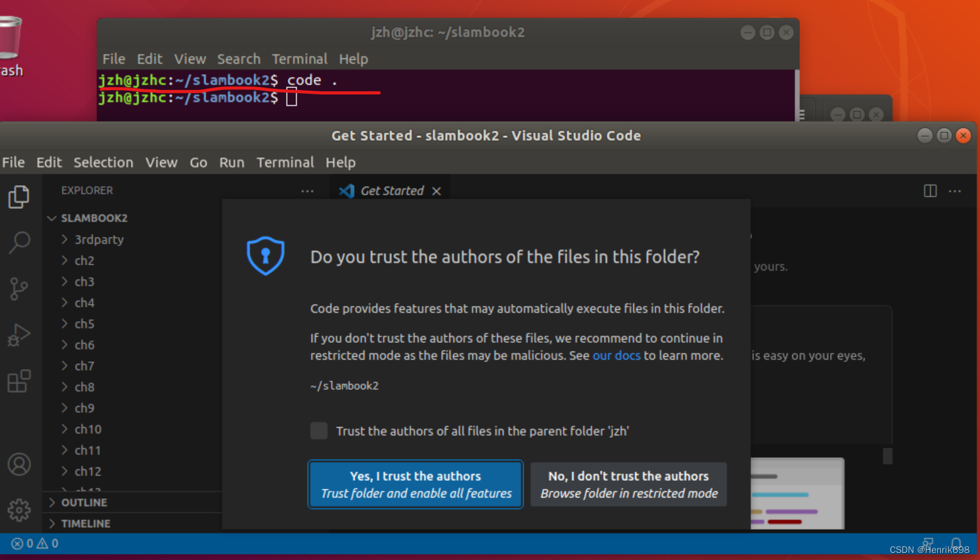980x560 pixels.
Task: Minimize the Visual Studio Code window
Action: click(925, 135)
